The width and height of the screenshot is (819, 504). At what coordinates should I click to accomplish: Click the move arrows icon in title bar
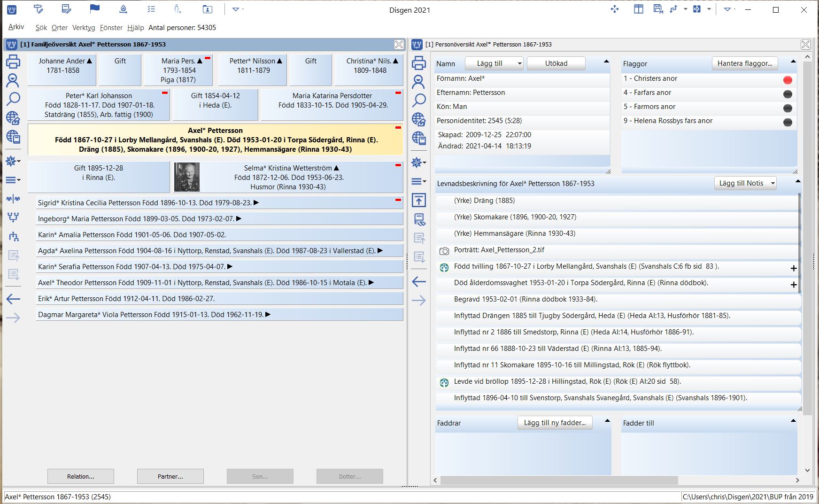coord(615,9)
